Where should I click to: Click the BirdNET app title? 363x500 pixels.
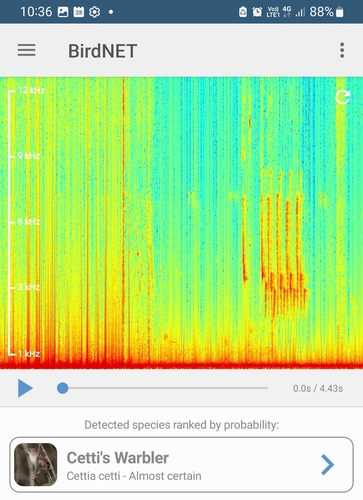click(102, 51)
